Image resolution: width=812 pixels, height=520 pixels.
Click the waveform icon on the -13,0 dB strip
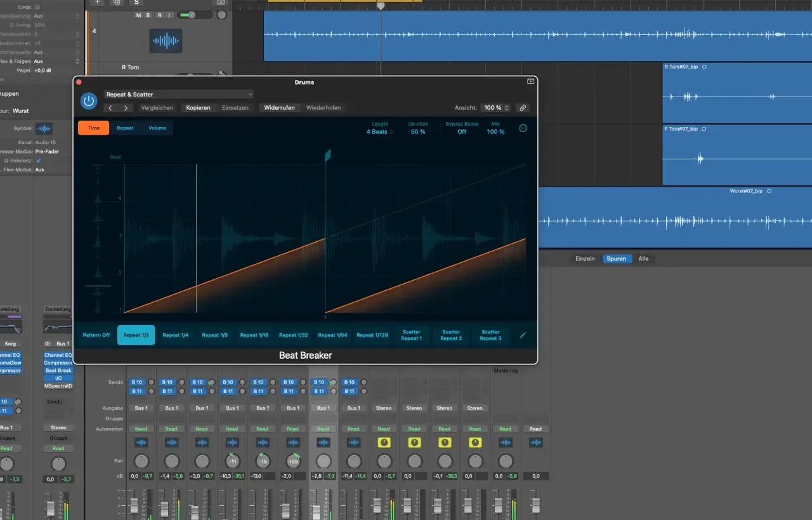pos(263,443)
